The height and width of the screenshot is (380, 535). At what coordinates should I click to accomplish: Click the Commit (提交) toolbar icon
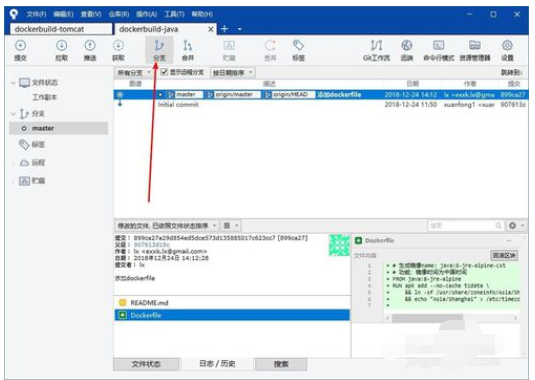(20, 45)
